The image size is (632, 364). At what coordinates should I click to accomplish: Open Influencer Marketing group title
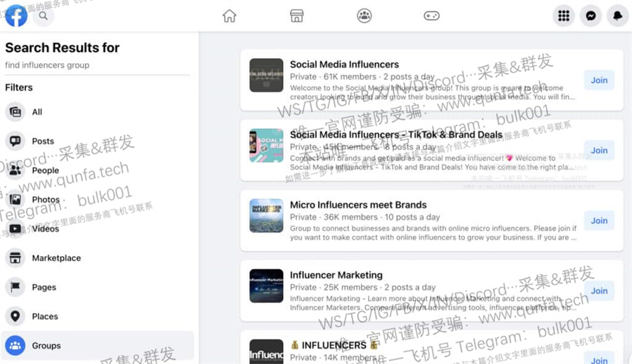point(336,275)
